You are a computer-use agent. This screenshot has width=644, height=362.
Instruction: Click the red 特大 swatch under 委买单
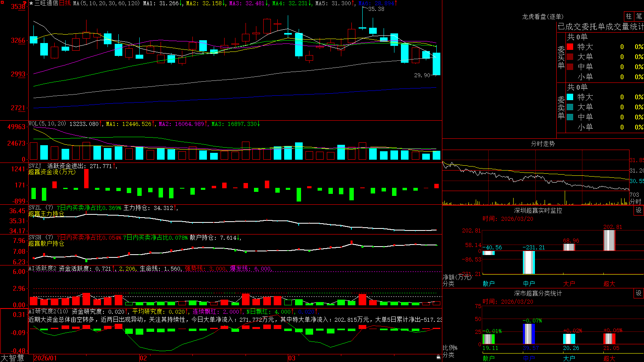[570, 47]
